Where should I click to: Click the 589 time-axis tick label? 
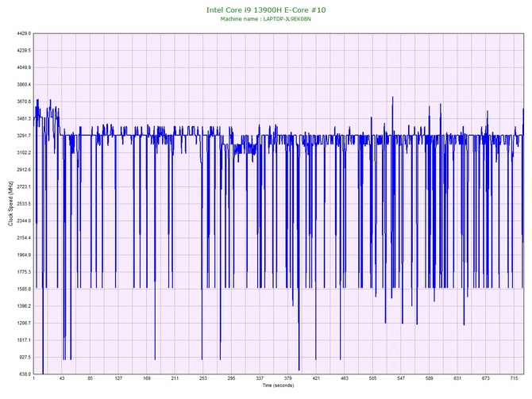pyautogui.click(x=430, y=378)
